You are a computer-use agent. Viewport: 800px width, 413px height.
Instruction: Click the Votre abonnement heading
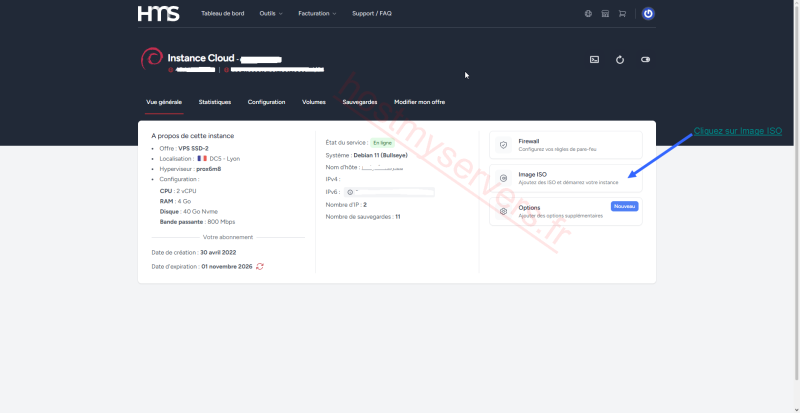point(228,237)
